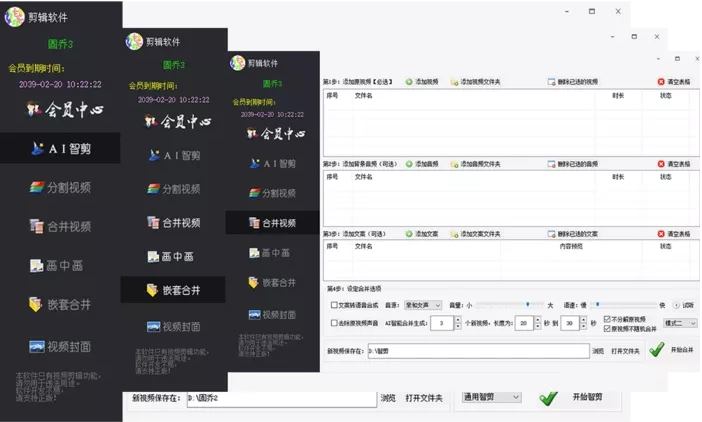Viewport: 702px width, 422px height.
Task: Click the 剪辑软件 app logo in leftmost window
Action: click(14, 17)
